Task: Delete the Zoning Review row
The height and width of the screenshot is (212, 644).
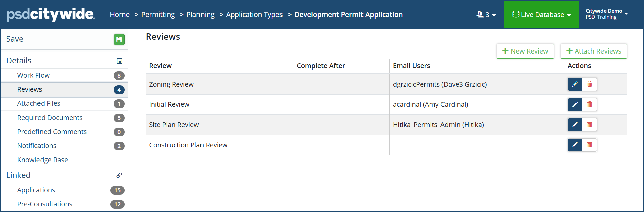Action: [589, 84]
